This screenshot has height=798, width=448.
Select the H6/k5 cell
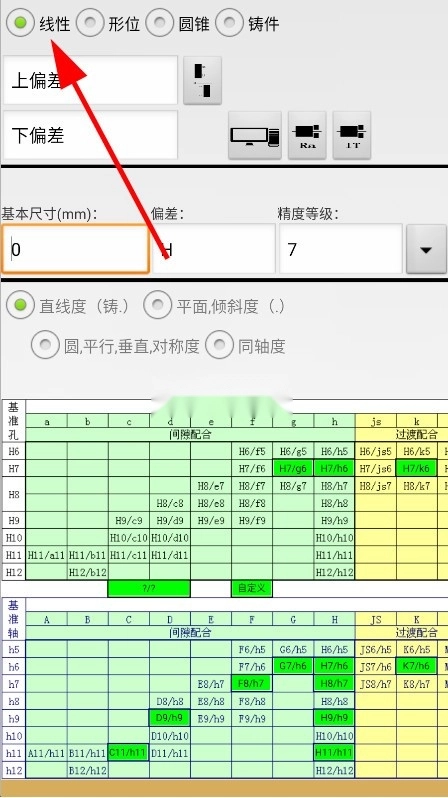click(416, 451)
